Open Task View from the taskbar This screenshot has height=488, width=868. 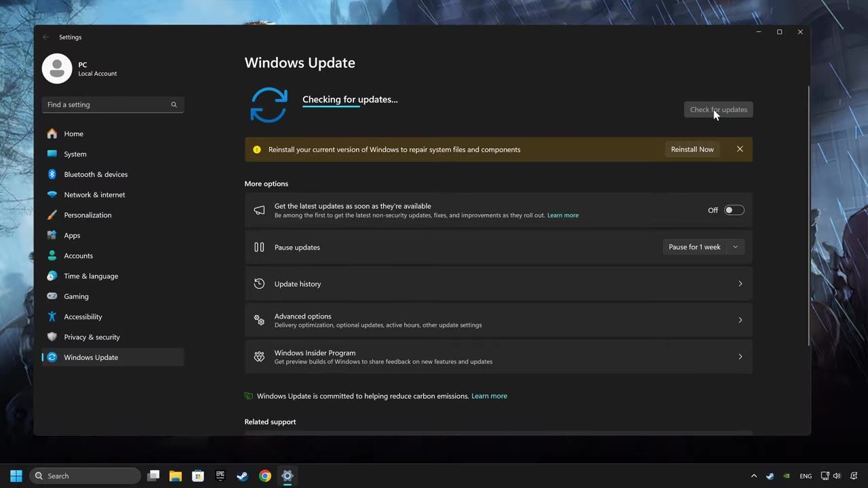pos(153,476)
